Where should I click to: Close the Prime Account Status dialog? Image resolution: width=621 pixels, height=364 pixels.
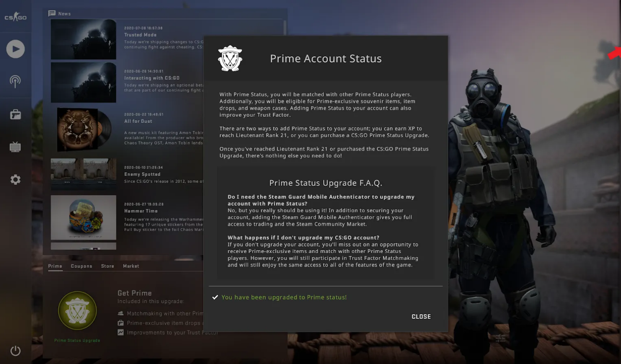(x=421, y=316)
